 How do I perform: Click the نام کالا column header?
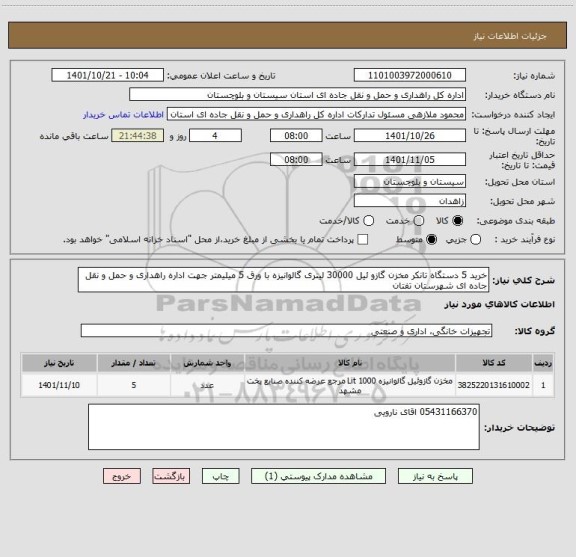[350, 363]
